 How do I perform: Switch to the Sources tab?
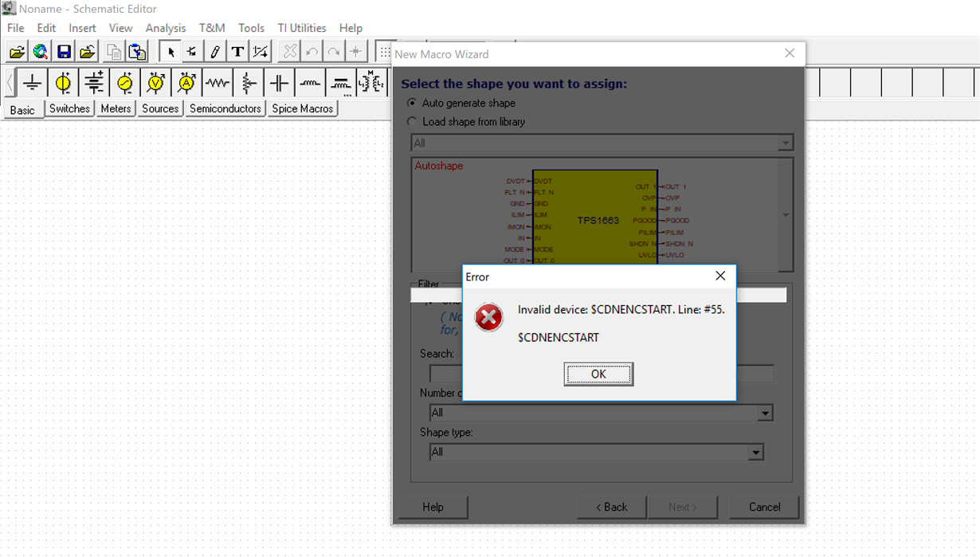[160, 108]
